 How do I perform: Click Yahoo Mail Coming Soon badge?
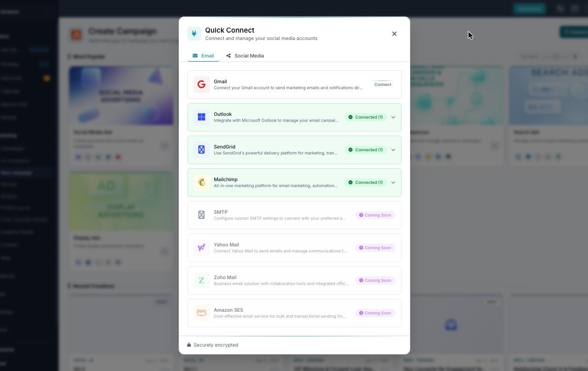(x=375, y=248)
